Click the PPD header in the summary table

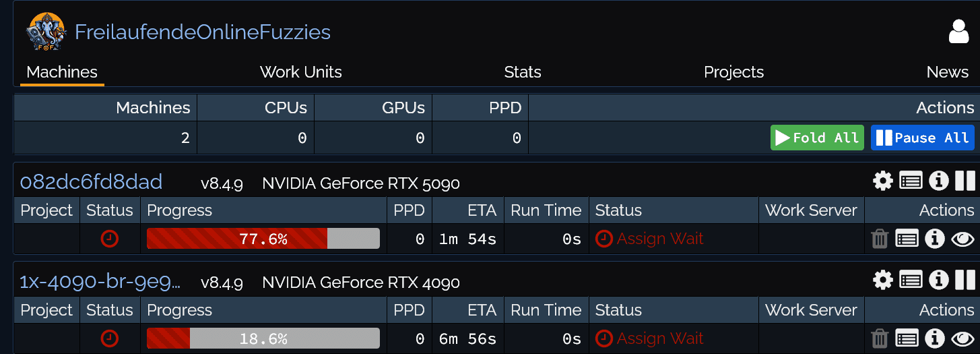pyautogui.click(x=505, y=107)
